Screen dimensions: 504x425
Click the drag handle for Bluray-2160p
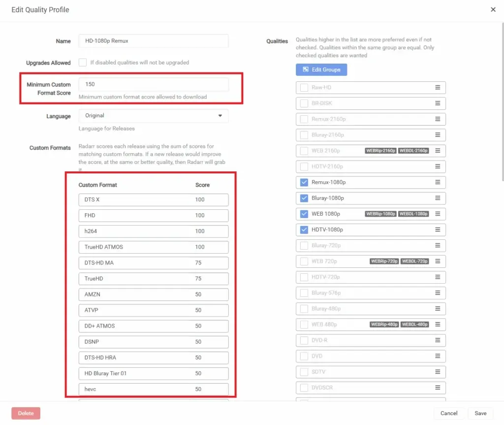click(439, 134)
